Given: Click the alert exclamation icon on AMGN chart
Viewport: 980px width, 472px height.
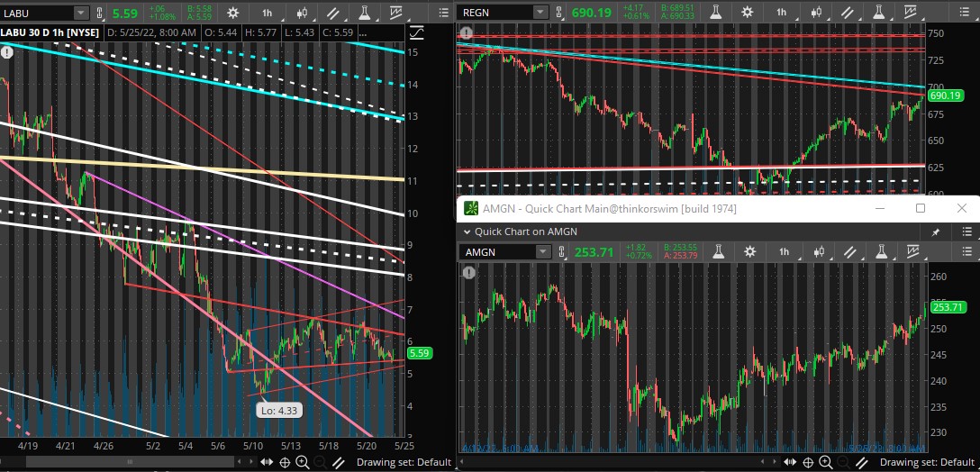Looking at the screenshot, I should pyautogui.click(x=468, y=272).
